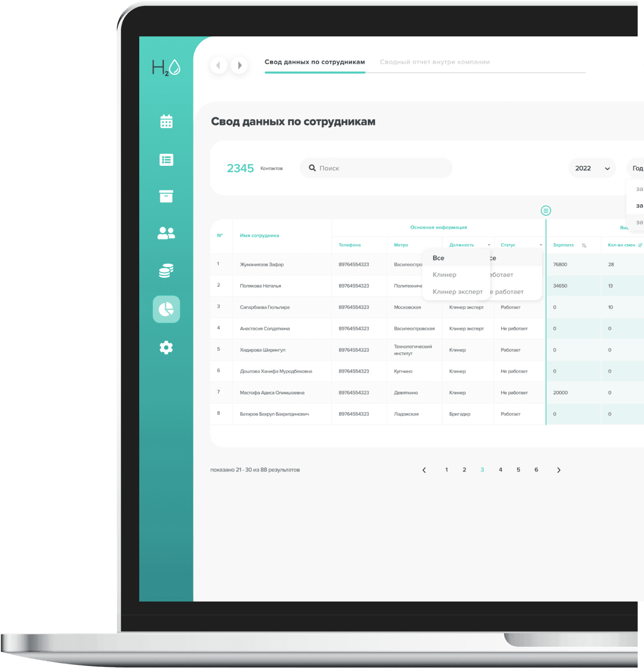644x668 pixels.
Task: Go to results page 1
Action: pyautogui.click(x=447, y=470)
